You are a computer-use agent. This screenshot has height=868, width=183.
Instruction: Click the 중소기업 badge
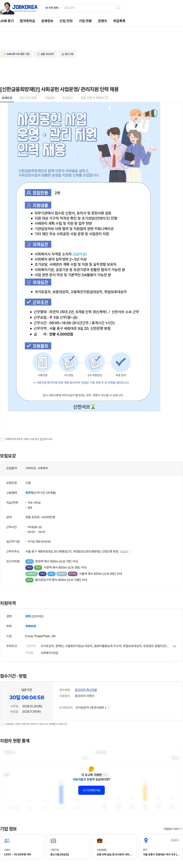pyautogui.click(x=67, y=54)
